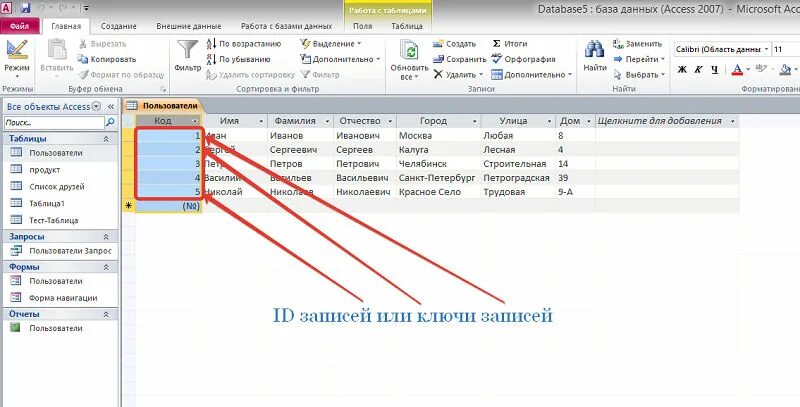The width and height of the screenshot is (800, 407).
Task: Collapse navigation pane with double chevron
Action: (x=111, y=107)
